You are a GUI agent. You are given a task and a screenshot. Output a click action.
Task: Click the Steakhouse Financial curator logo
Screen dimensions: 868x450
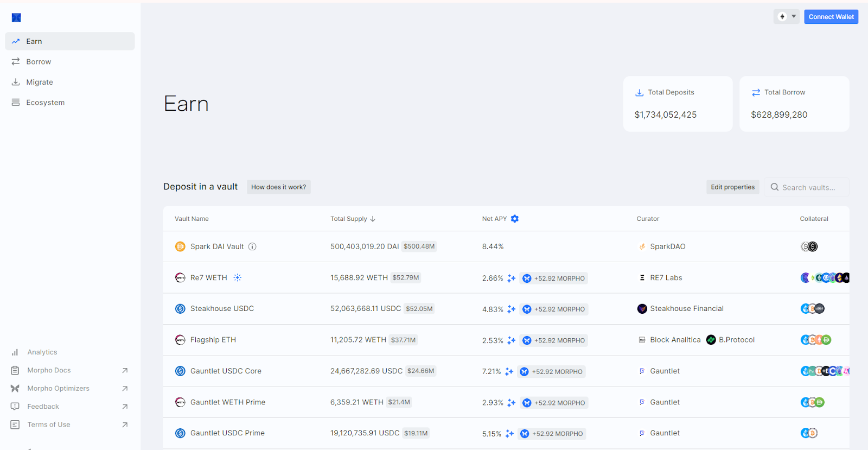[x=642, y=309]
